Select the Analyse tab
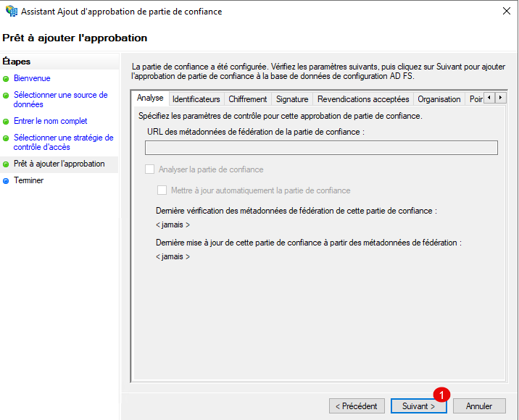Image resolution: width=519 pixels, height=420 pixels. (150, 98)
